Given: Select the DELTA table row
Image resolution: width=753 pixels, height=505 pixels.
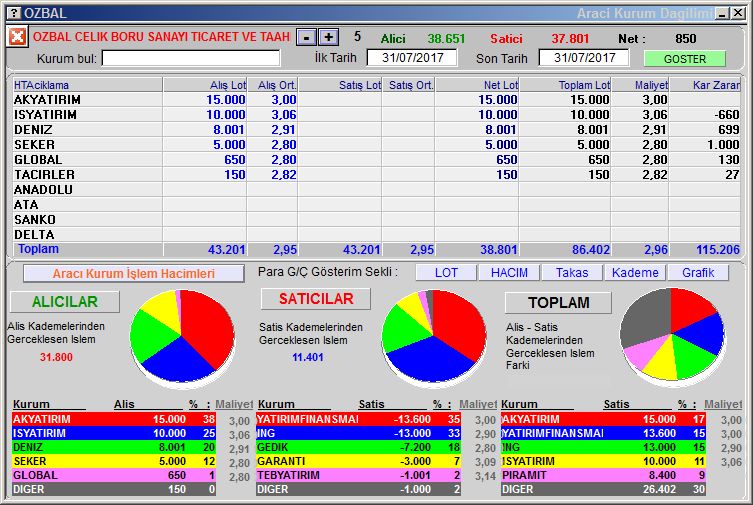Looking at the screenshot, I should coord(376,235).
